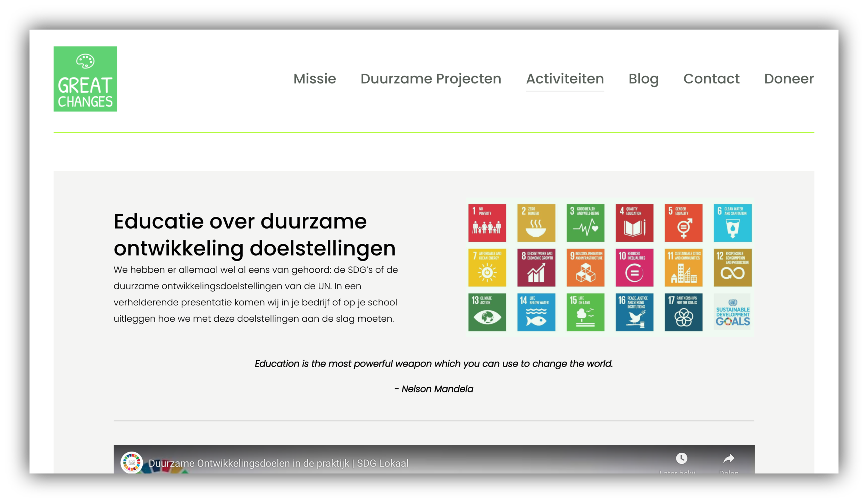The image size is (868, 503).
Task: Click the No Poverty goal 1 tile
Action: (x=487, y=223)
